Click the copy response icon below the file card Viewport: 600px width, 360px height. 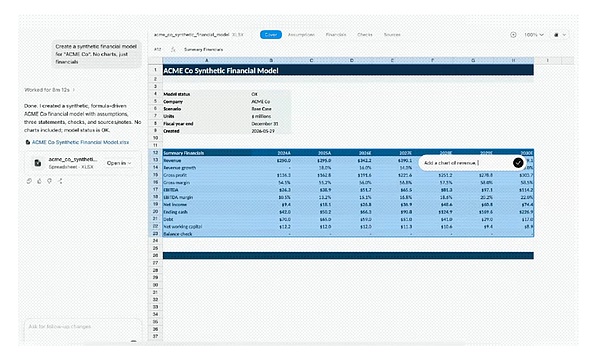point(29,181)
